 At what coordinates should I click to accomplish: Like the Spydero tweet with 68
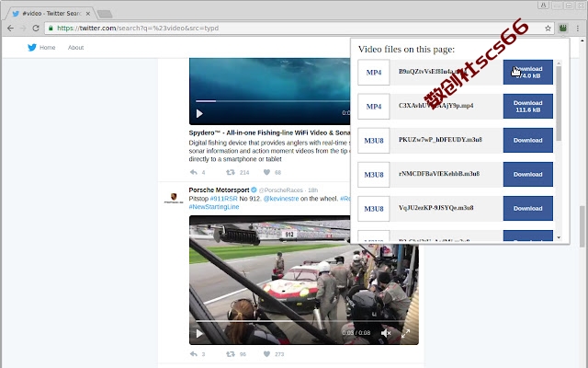tap(266, 172)
